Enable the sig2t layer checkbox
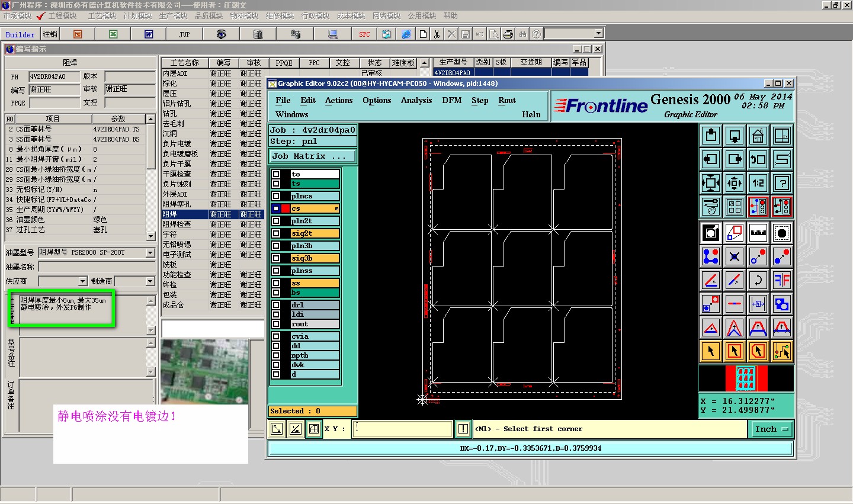The image size is (853, 504). (276, 233)
